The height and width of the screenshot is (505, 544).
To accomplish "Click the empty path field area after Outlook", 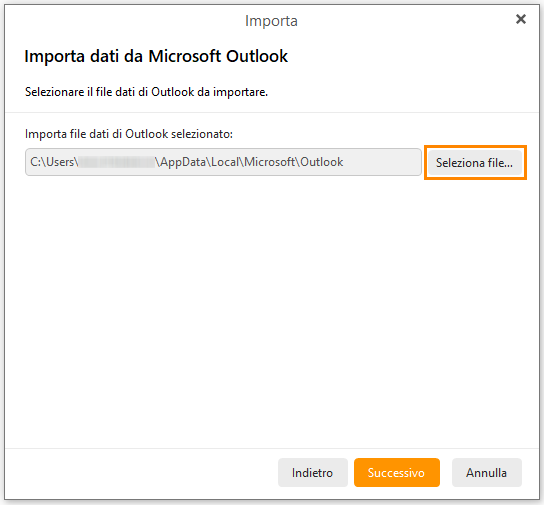I will tap(382, 162).
